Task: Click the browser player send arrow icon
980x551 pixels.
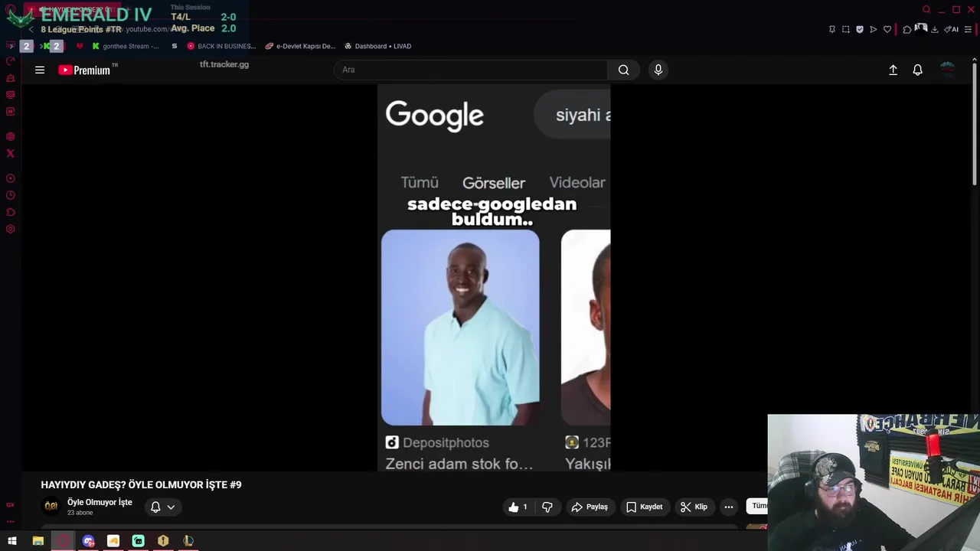Action: click(874, 29)
